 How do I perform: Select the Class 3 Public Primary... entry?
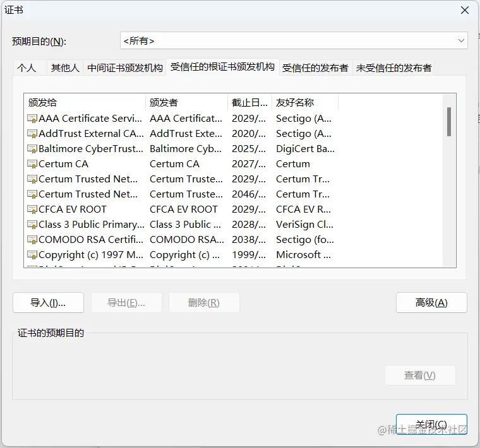[92, 225]
